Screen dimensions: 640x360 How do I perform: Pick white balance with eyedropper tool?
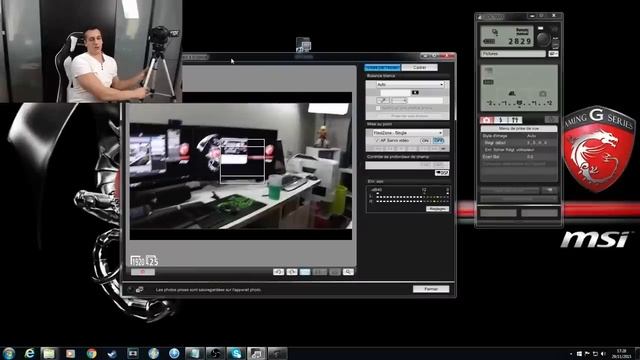coord(382,100)
